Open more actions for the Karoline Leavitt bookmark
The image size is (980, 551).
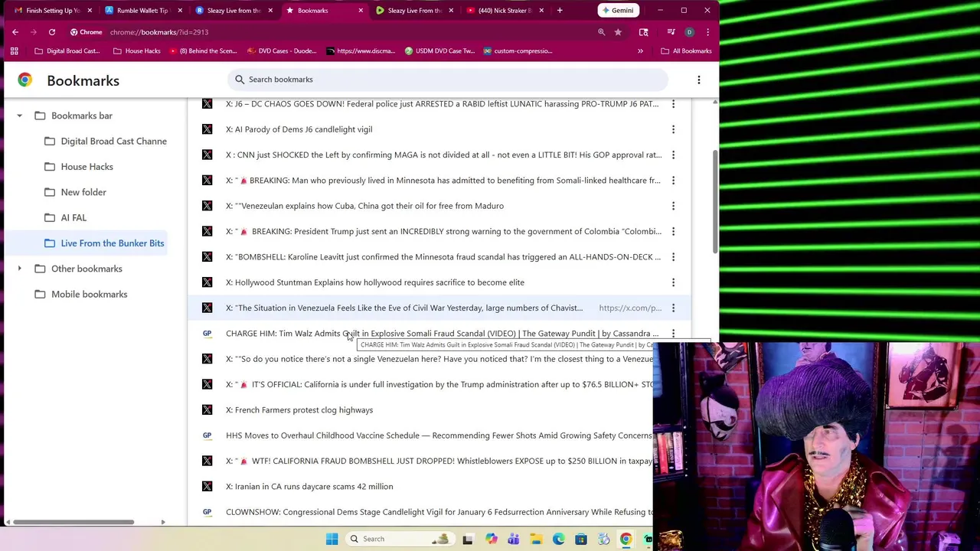coord(673,257)
